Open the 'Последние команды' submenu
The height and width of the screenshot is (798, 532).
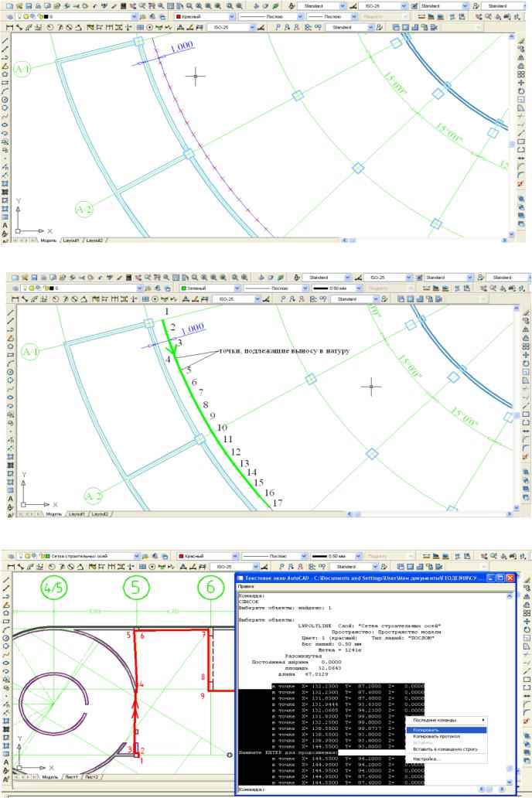446,720
